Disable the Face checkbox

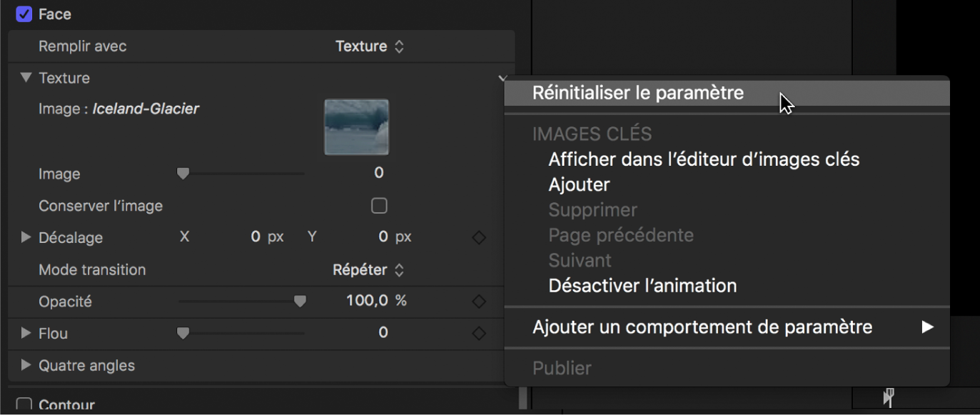tap(24, 14)
